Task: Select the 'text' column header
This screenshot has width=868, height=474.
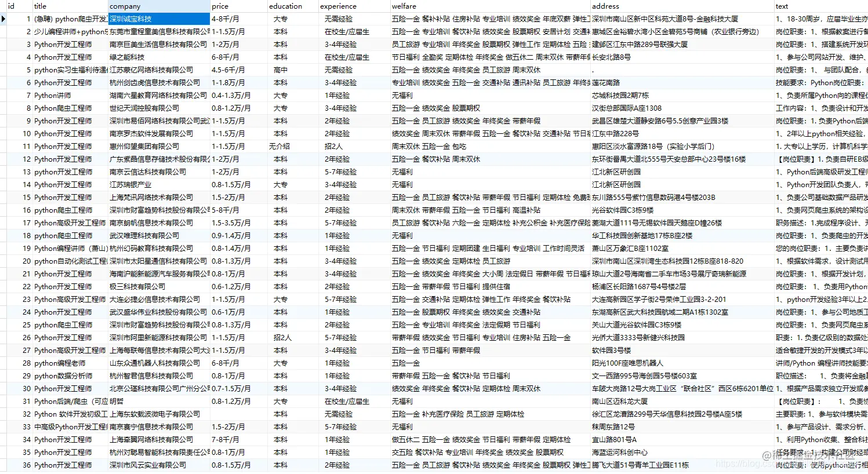Action: point(821,6)
